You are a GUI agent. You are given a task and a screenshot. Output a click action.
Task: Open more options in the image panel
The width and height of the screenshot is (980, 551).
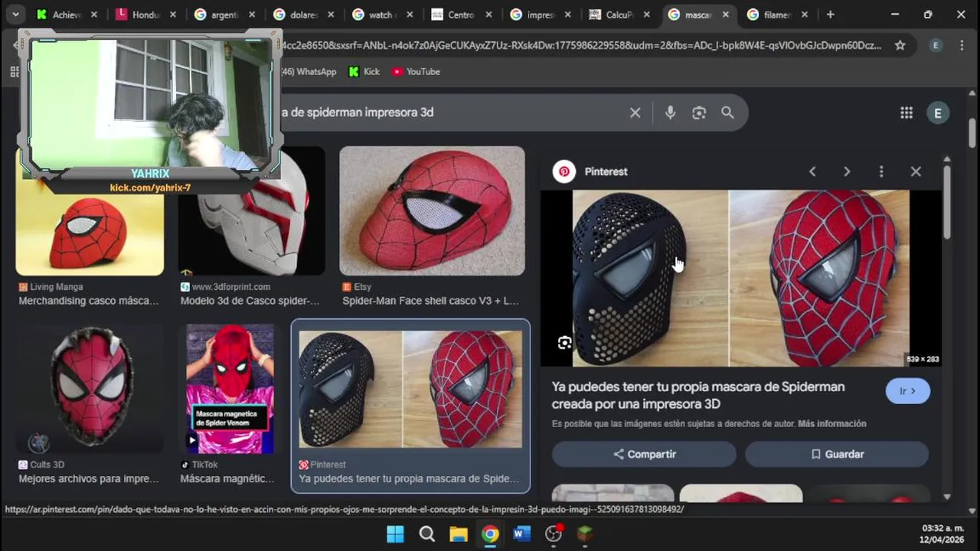point(881,171)
